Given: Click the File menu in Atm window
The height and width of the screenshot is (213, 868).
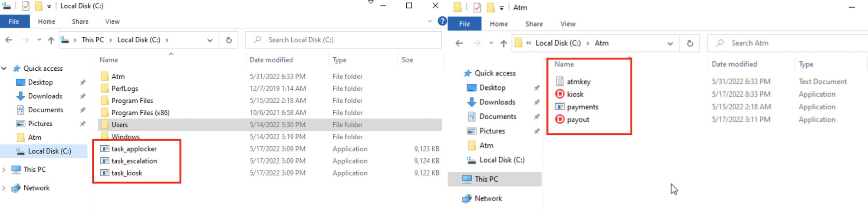Looking at the screenshot, I should [x=464, y=24].
